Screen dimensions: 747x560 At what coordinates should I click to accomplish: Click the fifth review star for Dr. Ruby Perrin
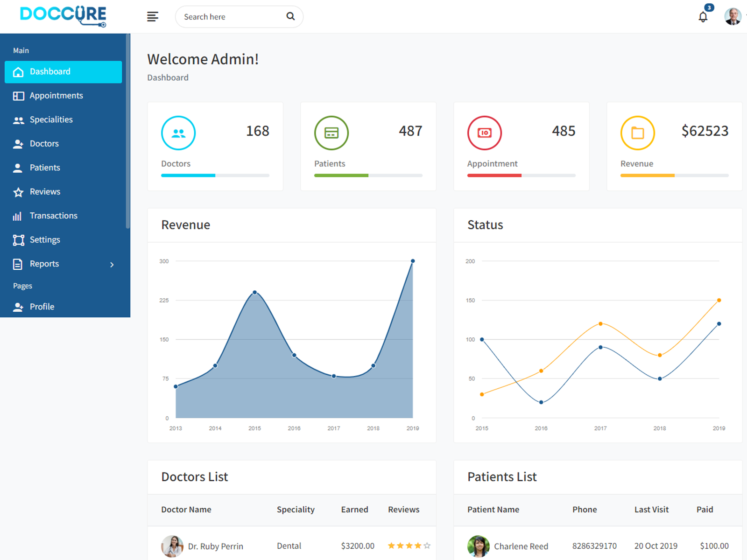tap(427, 545)
